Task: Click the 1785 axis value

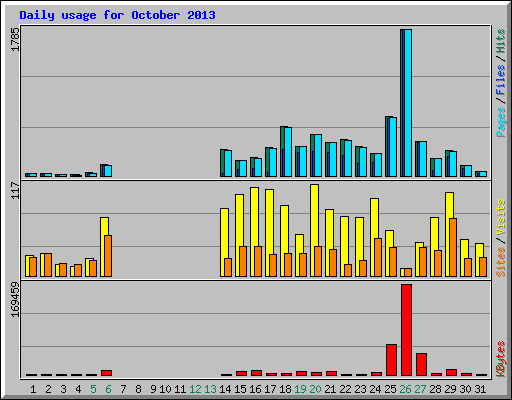Action: click(16, 39)
